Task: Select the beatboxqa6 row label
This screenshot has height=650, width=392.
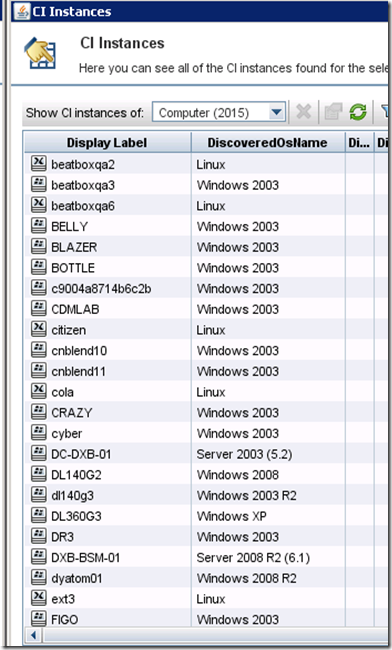Action: point(83,206)
